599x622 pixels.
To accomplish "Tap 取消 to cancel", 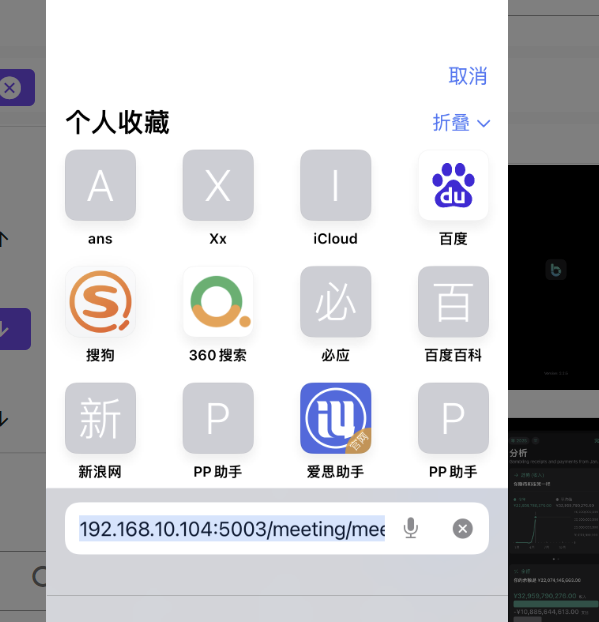I will (x=468, y=76).
